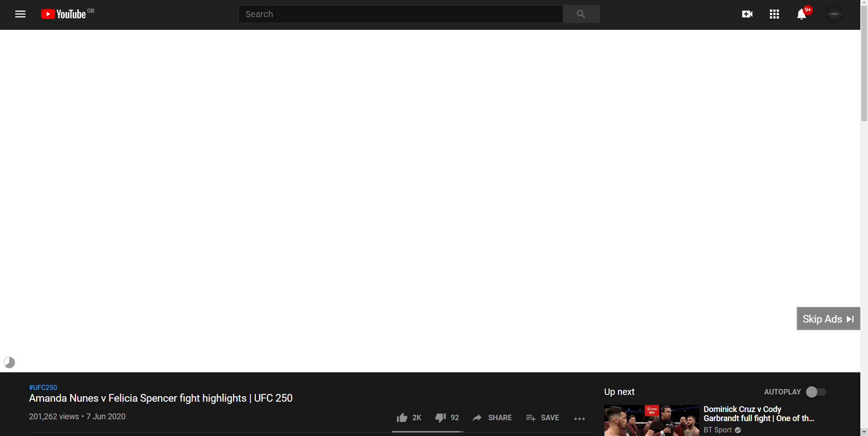Toggle Autoplay for up next videos

click(816, 392)
